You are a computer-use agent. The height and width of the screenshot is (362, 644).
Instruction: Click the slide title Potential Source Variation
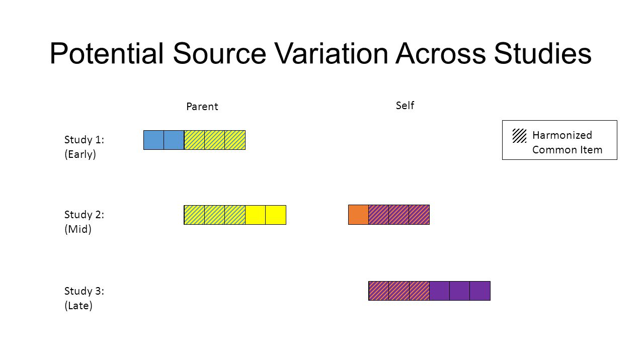pyautogui.click(x=320, y=54)
